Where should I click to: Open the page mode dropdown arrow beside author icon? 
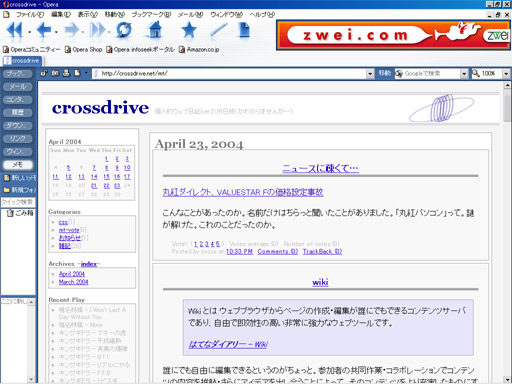tap(86, 73)
